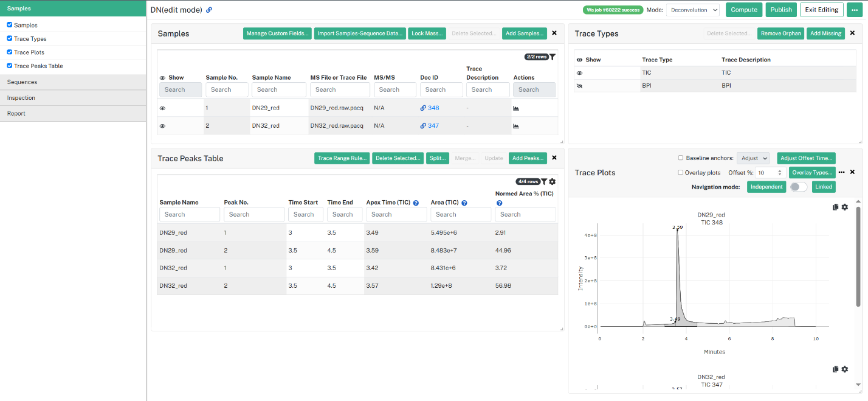Flip the Independent/Linked navigation mode switch
Image resolution: width=868 pixels, height=401 pixels.
pos(799,187)
